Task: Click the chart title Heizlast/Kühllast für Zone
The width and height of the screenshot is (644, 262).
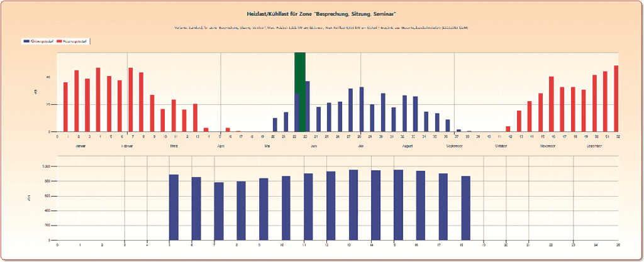Action: tap(321, 13)
